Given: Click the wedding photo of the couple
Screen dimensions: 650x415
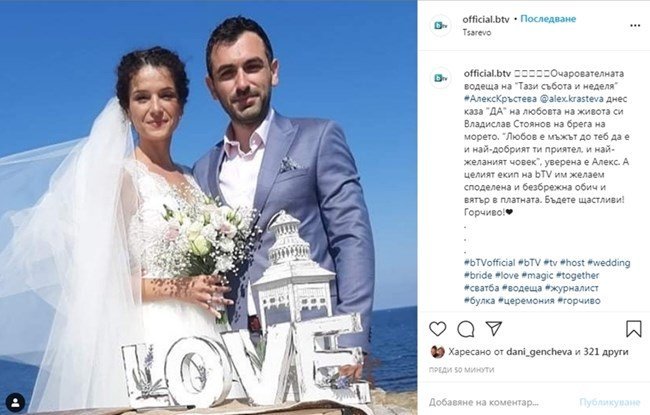Looking at the screenshot, I should point(209,207).
